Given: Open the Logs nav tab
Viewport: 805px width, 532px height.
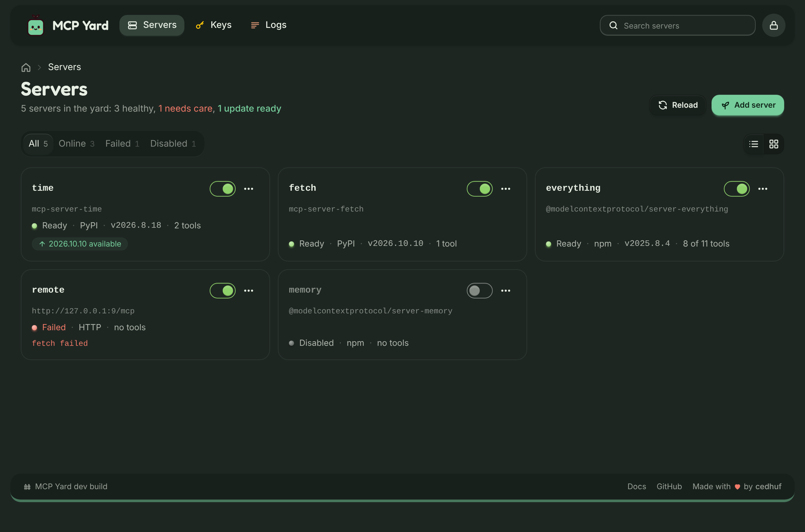Looking at the screenshot, I should point(268,25).
